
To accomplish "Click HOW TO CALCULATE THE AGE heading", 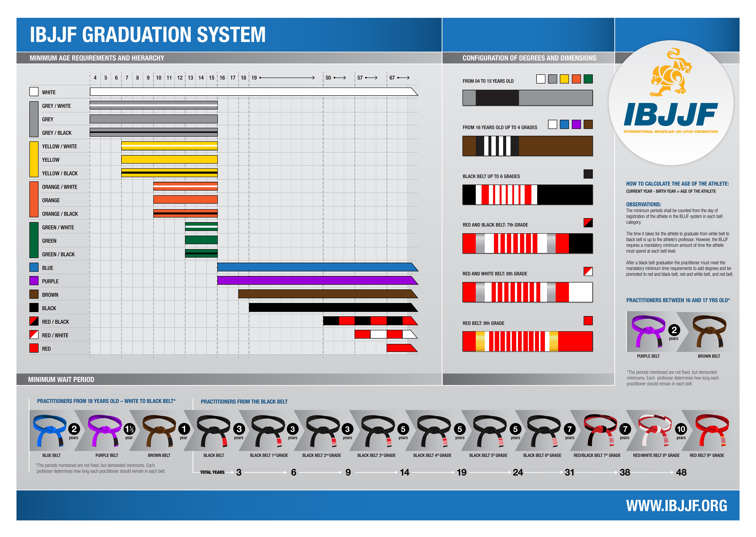I will point(677,184).
